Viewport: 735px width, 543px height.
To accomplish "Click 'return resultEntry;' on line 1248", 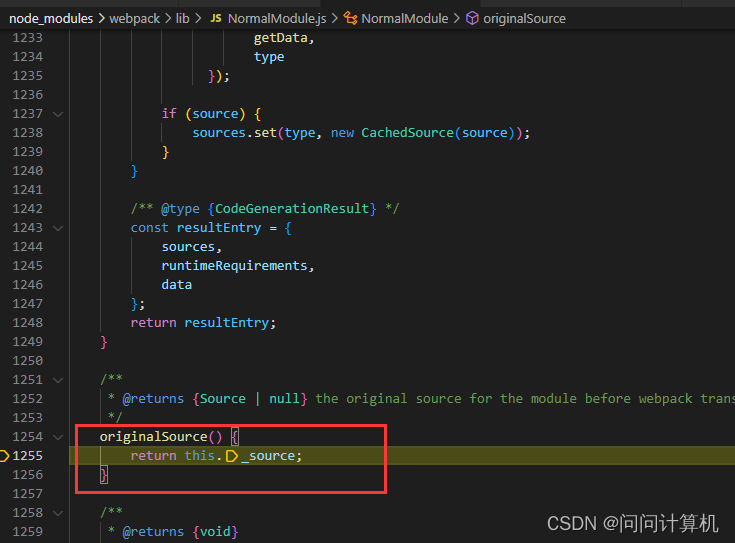I will (203, 323).
